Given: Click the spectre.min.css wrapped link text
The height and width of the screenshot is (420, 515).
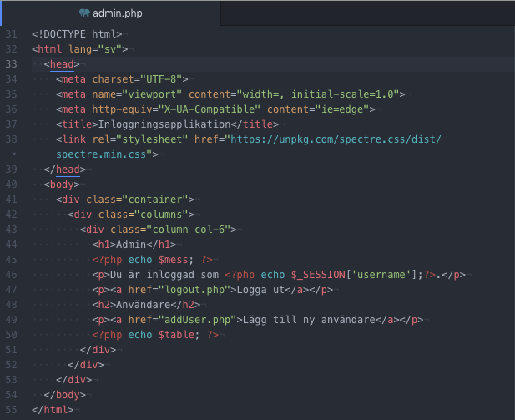Looking at the screenshot, I should [x=101, y=154].
